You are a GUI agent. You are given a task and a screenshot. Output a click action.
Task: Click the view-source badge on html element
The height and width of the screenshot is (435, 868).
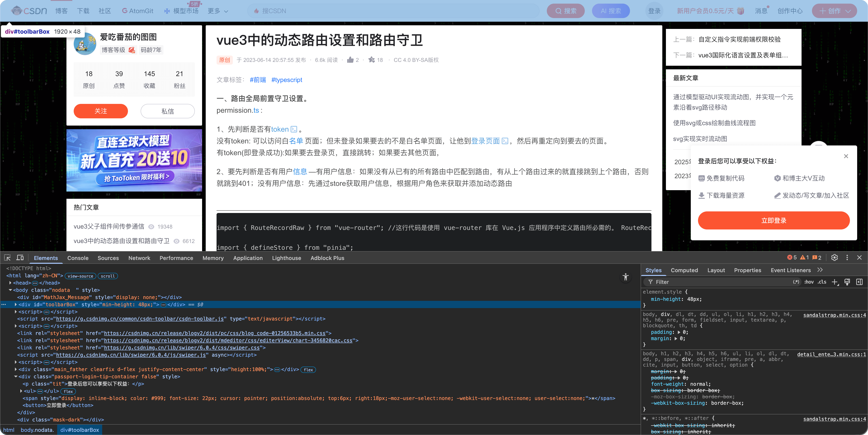pos(80,276)
